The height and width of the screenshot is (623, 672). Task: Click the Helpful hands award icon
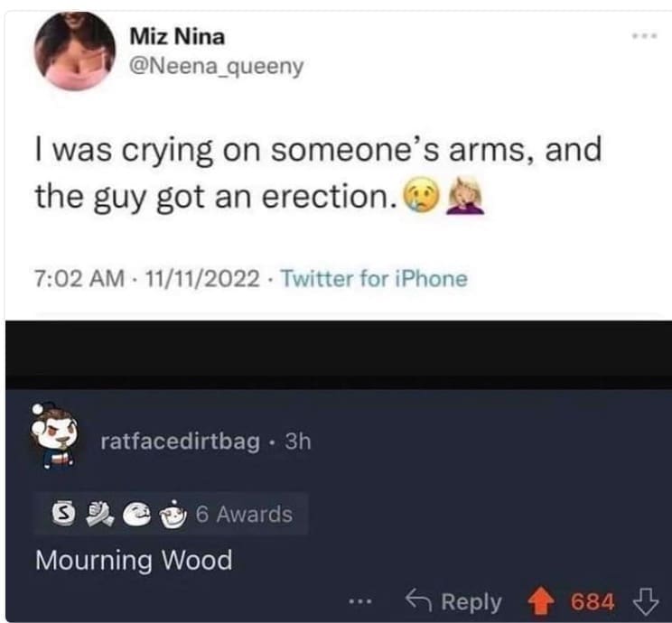pyautogui.click(x=99, y=514)
